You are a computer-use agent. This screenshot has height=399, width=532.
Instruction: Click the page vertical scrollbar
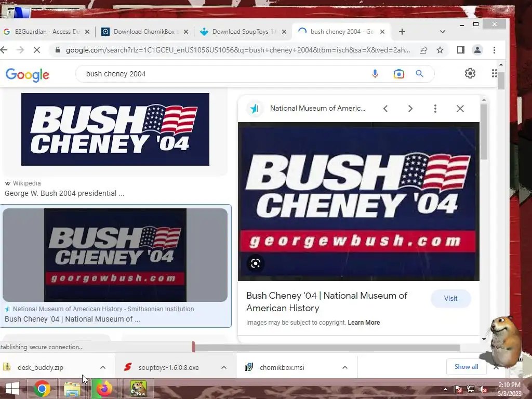point(501,82)
